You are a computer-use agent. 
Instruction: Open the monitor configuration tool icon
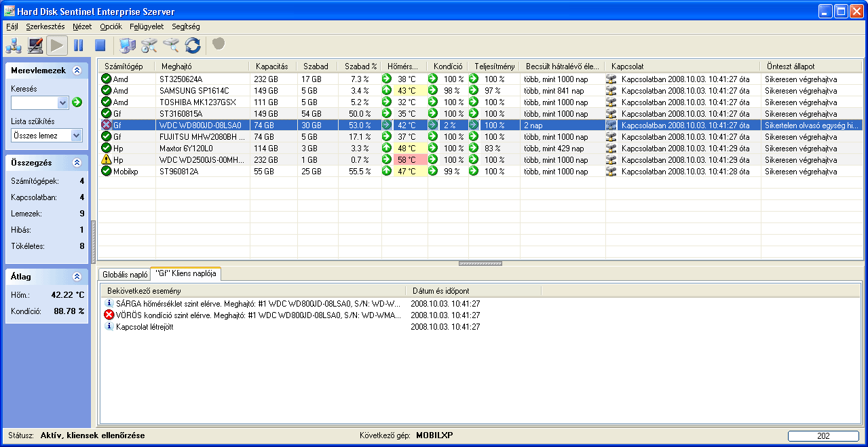(x=35, y=45)
